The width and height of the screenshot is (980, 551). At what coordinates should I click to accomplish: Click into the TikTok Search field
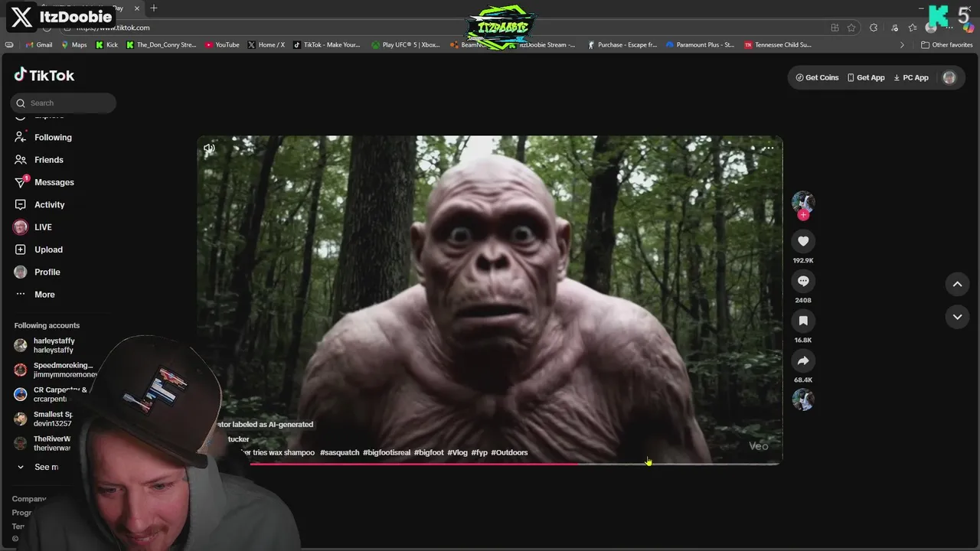[64, 103]
